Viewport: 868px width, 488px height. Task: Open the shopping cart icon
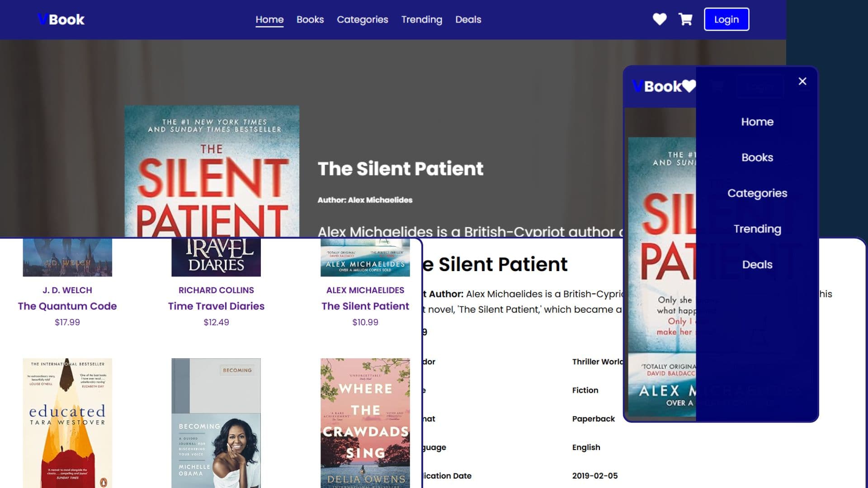coord(685,19)
